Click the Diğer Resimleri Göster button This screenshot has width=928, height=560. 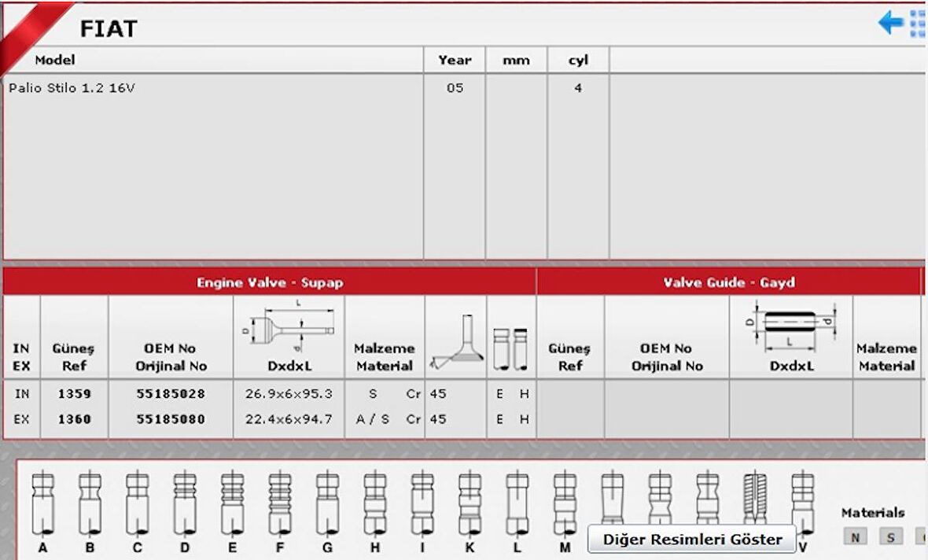pyautogui.click(x=692, y=540)
